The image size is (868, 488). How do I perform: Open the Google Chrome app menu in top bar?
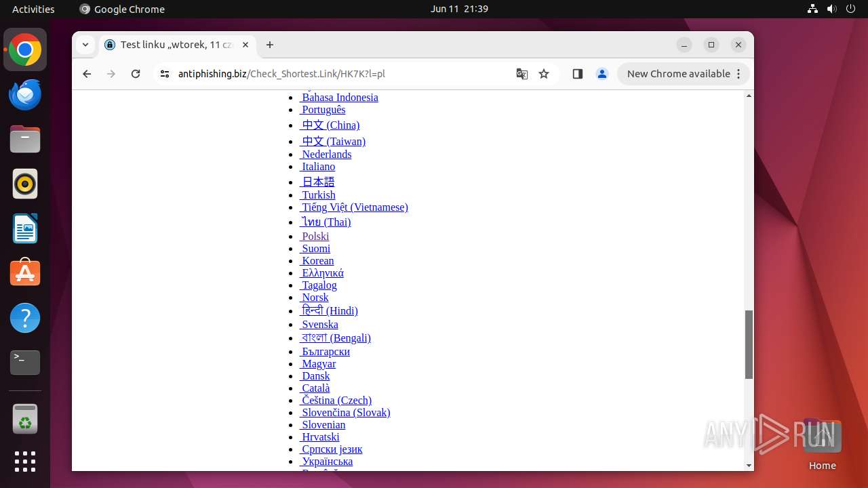[122, 9]
